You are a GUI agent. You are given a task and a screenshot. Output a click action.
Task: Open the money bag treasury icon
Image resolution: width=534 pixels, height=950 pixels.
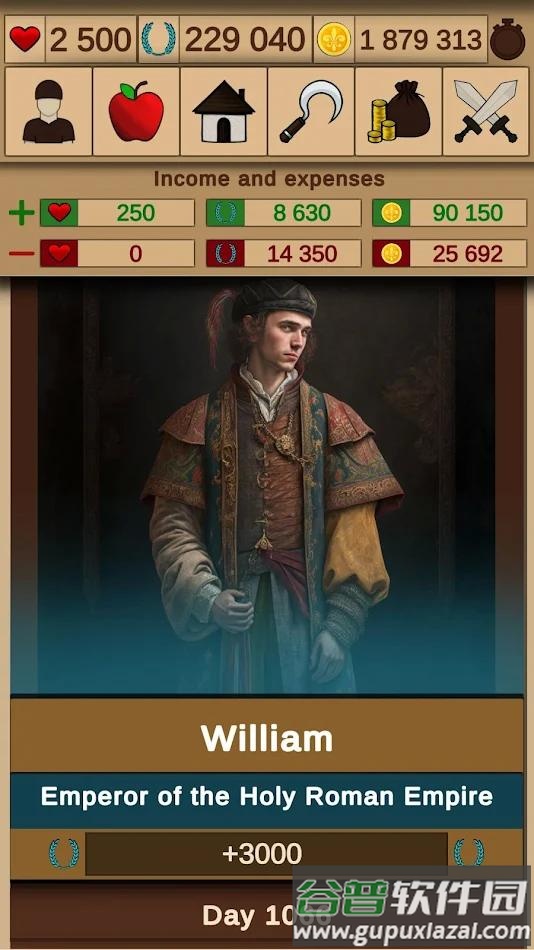pos(399,111)
